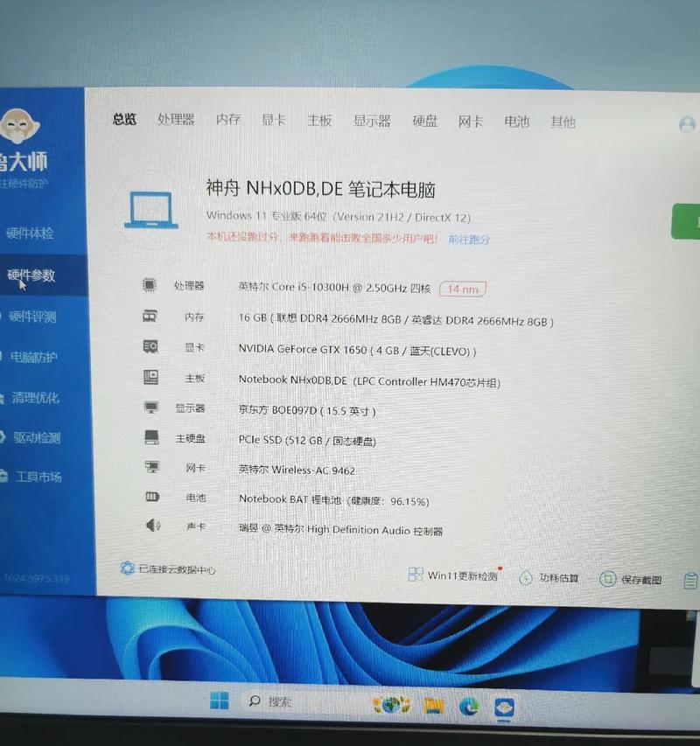Select 电脑防护 in the sidebar
Viewport: 700px width, 746px height.
(34, 357)
